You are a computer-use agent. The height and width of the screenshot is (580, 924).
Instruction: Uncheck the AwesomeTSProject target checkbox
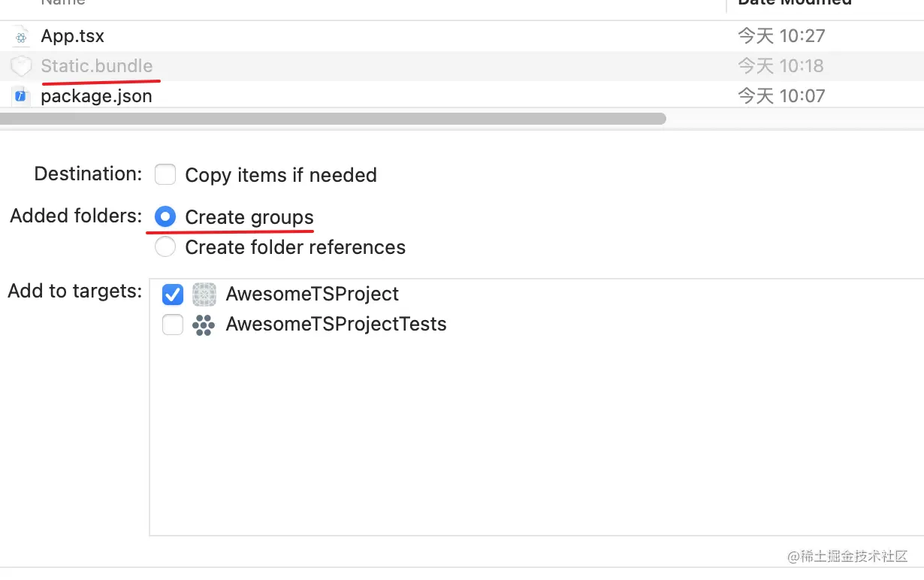point(173,295)
